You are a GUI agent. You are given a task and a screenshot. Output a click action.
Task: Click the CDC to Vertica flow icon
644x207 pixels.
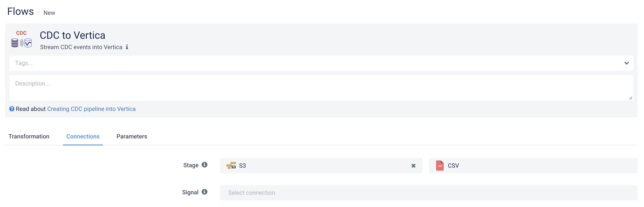tap(22, 39)
